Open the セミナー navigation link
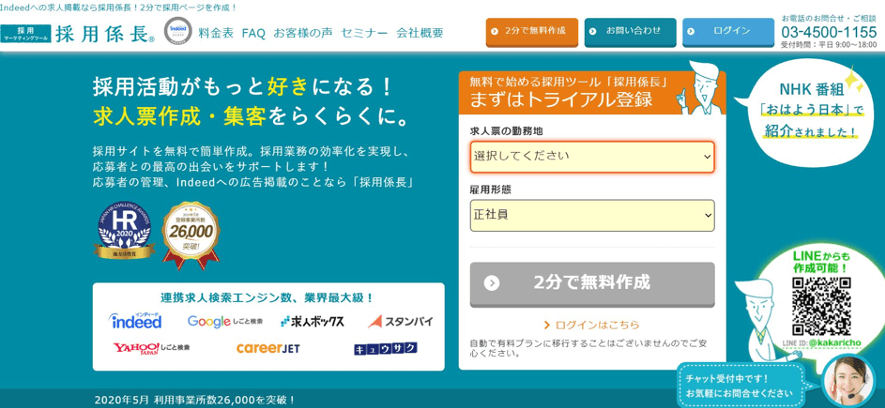This screenshot has height=408, width=885. pyautogui.click(x=364, y=33)
